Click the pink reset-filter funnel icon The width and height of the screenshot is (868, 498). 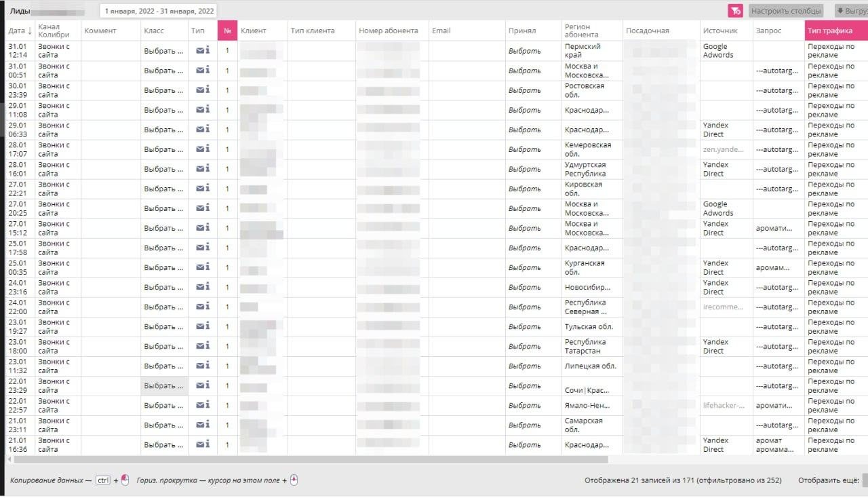(736, 11)
